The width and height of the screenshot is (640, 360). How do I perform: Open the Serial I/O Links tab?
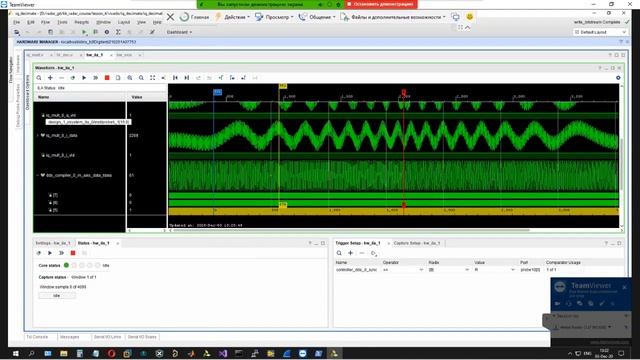tap(107, 337)
